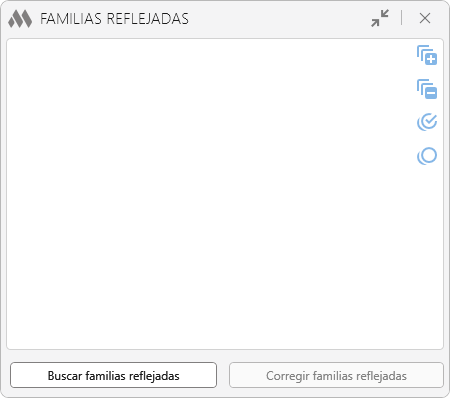Collapse every tree node using the stacked minus icon

point(427,89)
